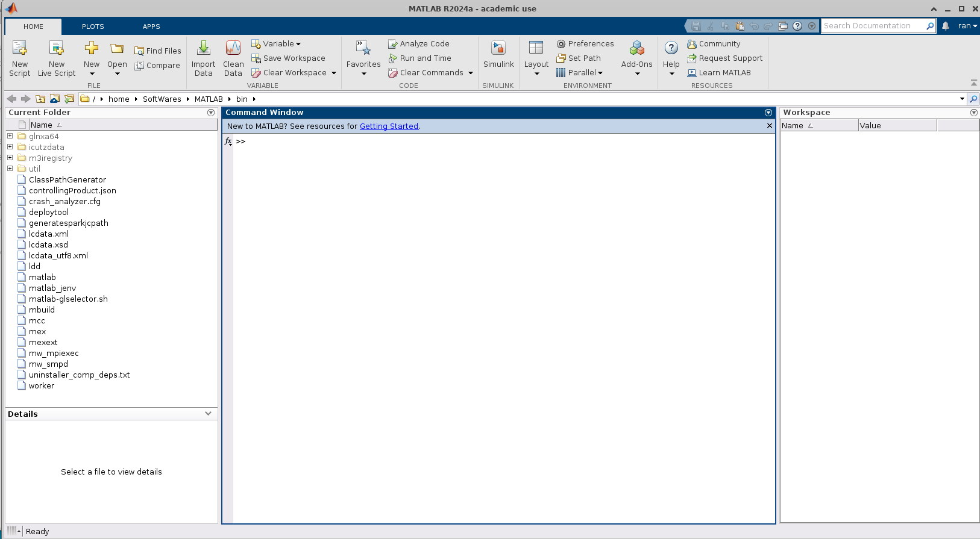Create a New Script
This screenshot has width=980, height=539.
(19, 59)
